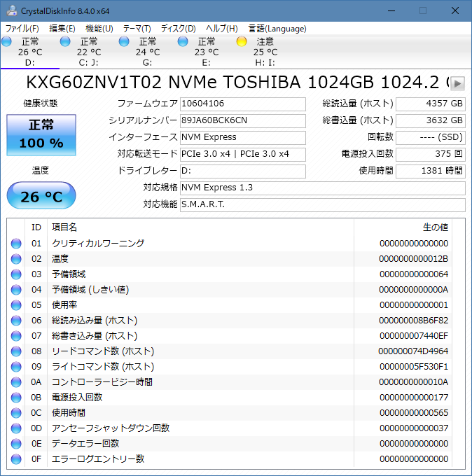Select the H: I: caution drive tab
472x476 pixels.
coord(265,52)
